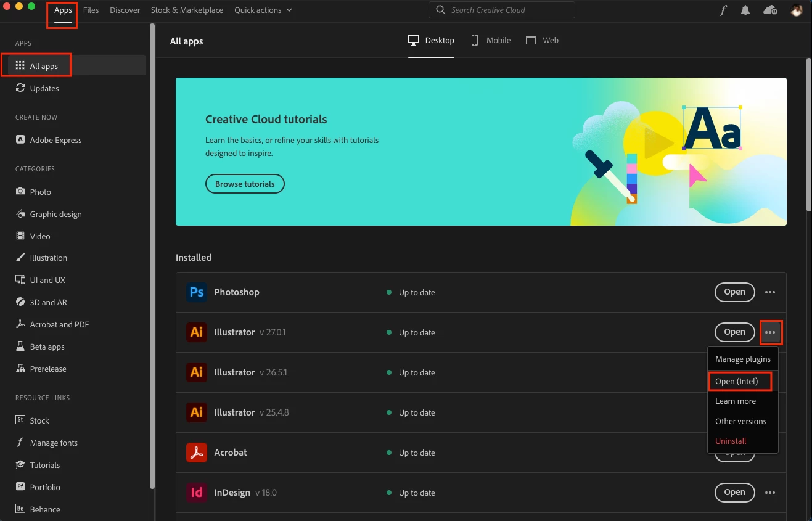Choose Manage plugins from the context menu

point(743,359)
